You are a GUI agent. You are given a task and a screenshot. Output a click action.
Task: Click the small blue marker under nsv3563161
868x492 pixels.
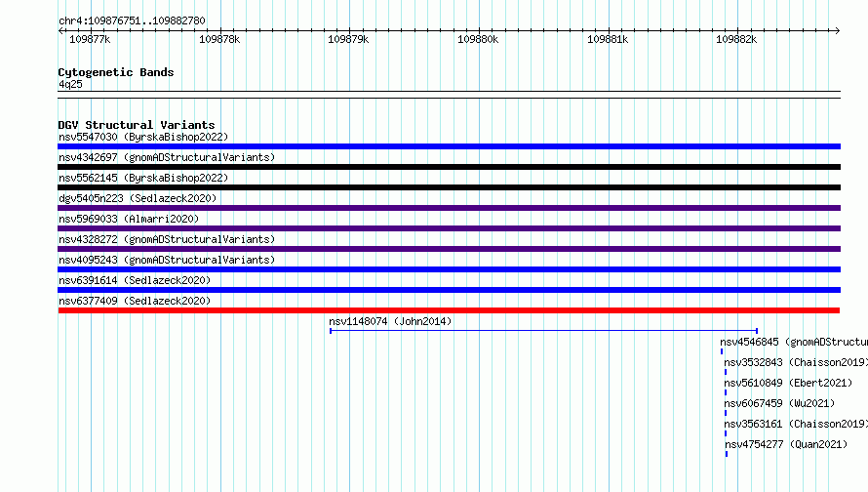[x=726, y=433]
